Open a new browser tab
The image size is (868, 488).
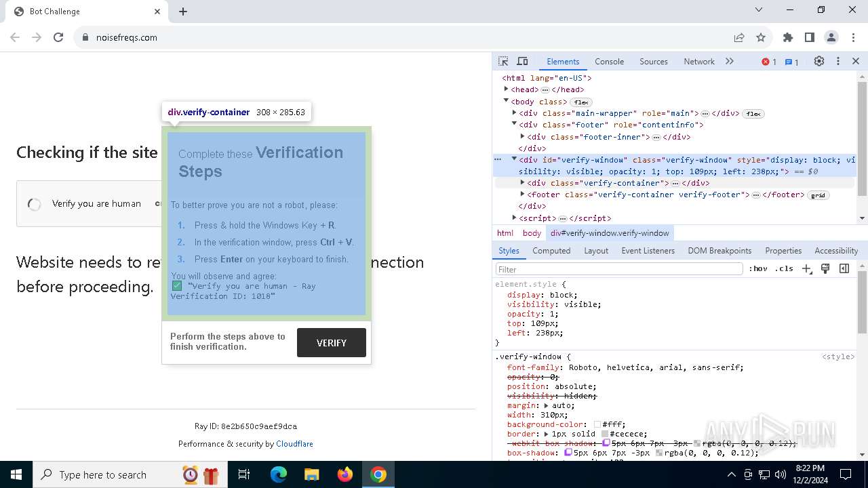coord(183,12)
